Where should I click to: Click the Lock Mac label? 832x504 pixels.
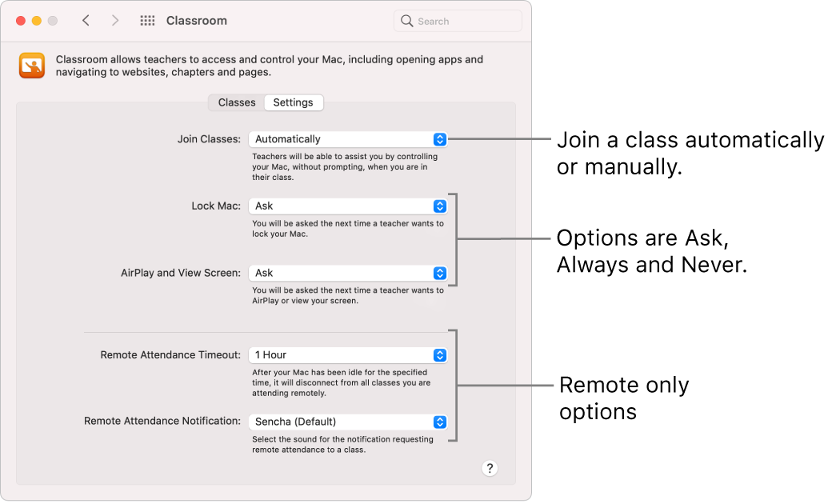pos(214,206)
